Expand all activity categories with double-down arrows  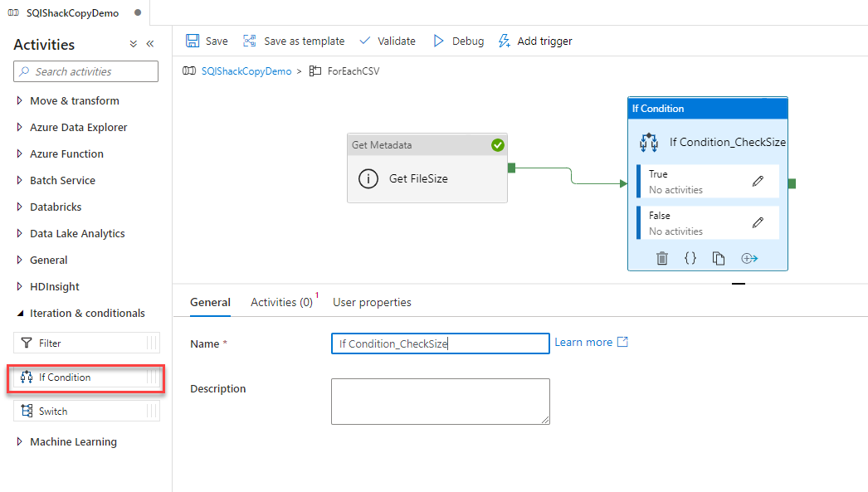click(x=134, y=44)
